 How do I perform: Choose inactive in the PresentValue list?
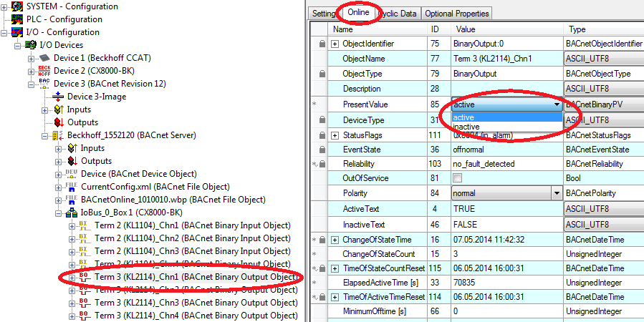coord(507,127)
